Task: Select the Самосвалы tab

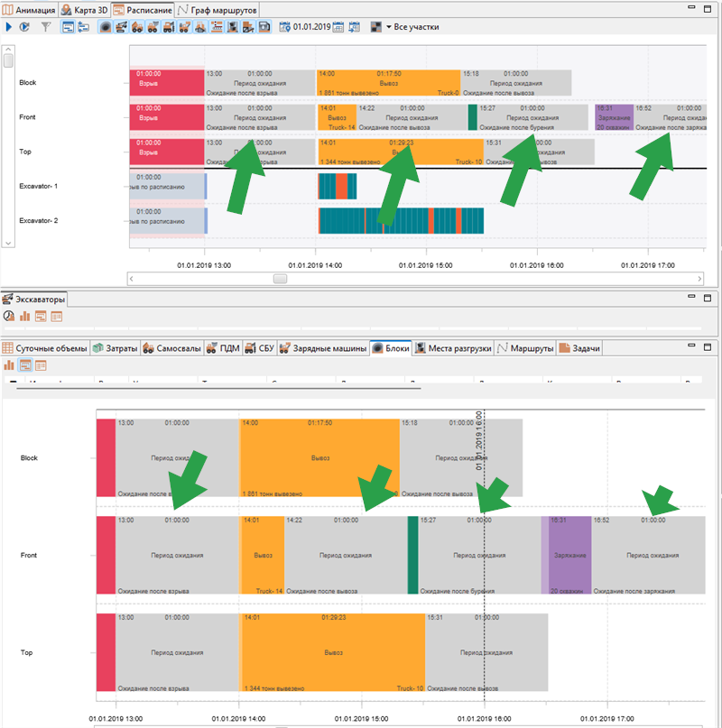Action: click(x=172, y=348)
